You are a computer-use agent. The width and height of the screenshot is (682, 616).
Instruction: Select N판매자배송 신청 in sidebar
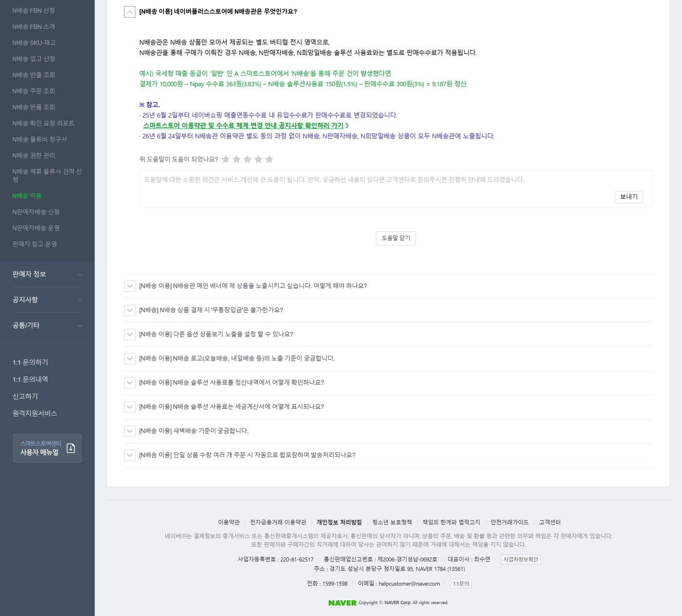(36, 212)
